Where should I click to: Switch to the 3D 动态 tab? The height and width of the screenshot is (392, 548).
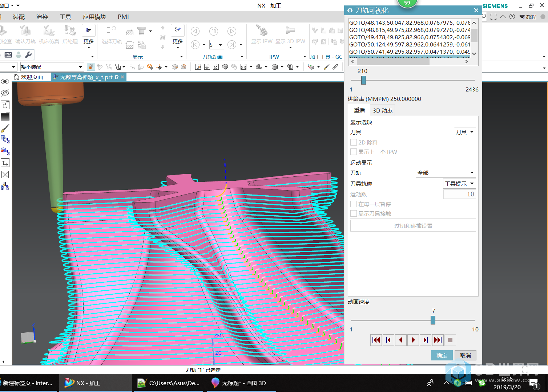point(382,110)
